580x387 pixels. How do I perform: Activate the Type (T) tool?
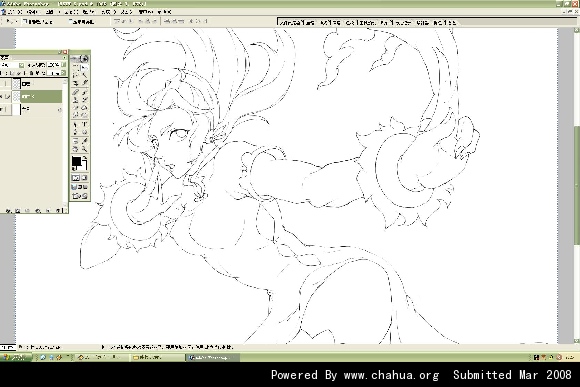84,124
